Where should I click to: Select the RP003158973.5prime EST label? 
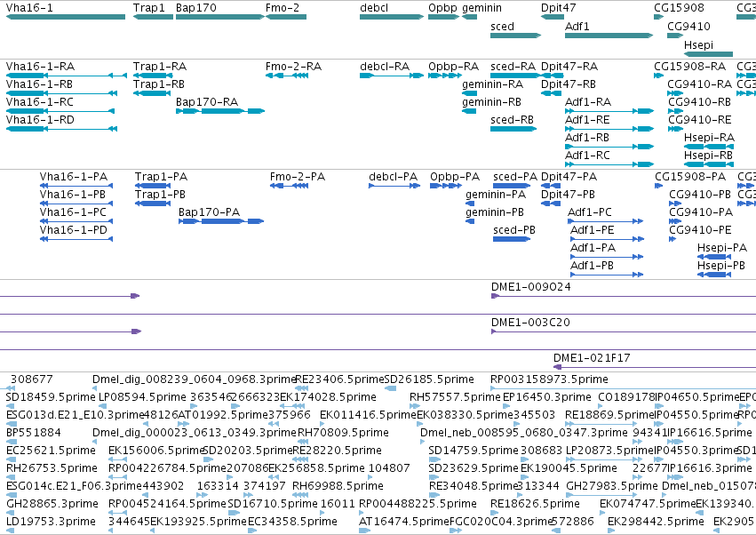pos(549,379)
